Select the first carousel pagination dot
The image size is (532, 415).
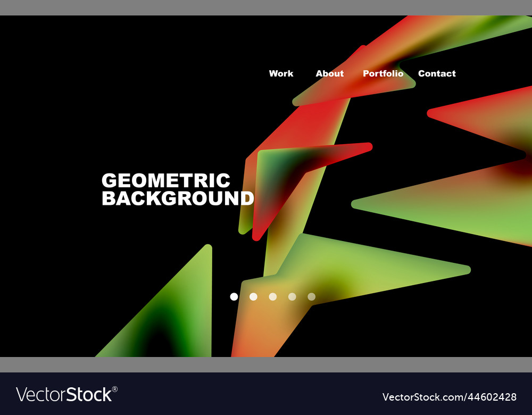pyautogui.click(x=234, y=296)
